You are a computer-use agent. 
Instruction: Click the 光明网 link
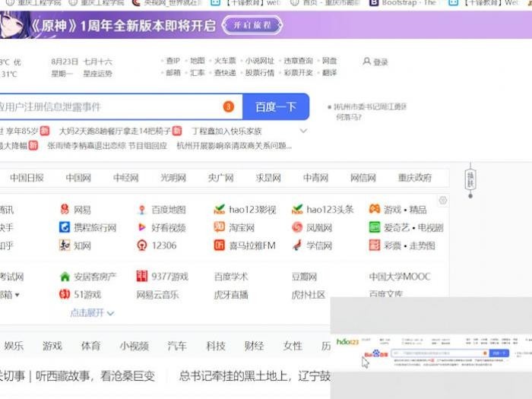coord(173,178)
